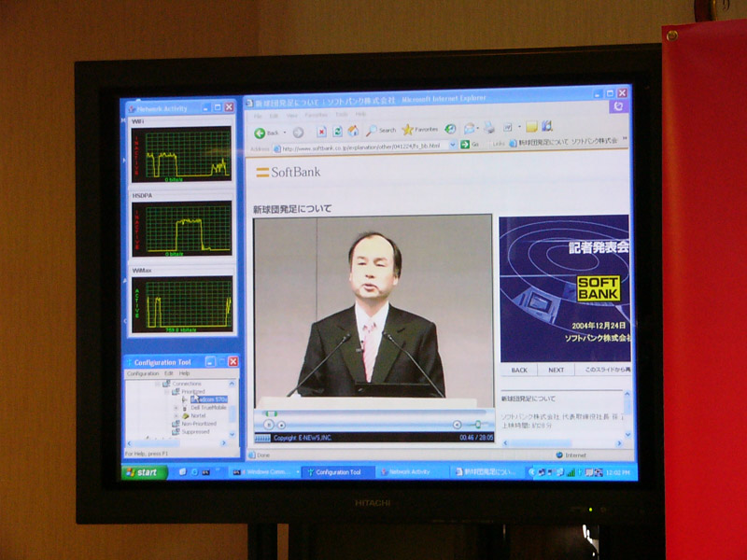This screenshot has width=747, height=560.
Task: Expand the Links toolbar chevron
Action: pos(625,139)
